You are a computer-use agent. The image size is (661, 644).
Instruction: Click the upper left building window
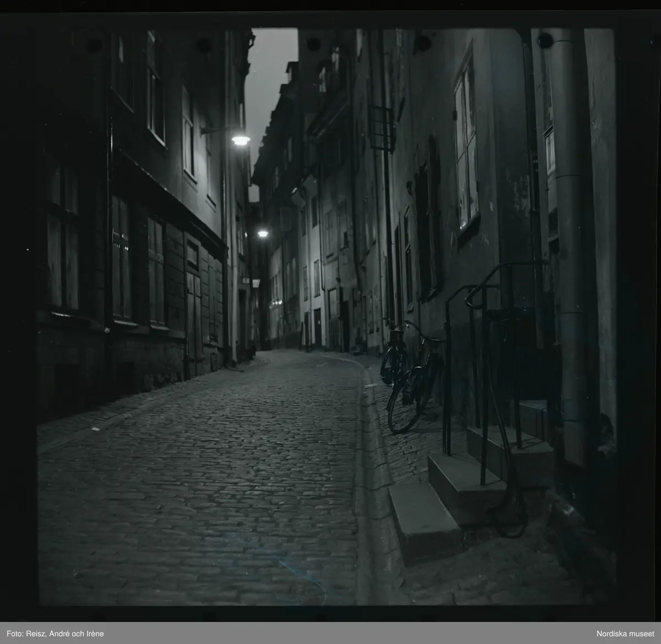pyautogui.click(x=156, y=88)
